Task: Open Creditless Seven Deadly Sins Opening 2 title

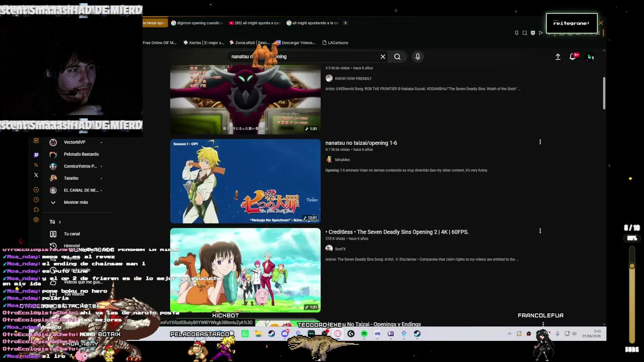Action: (397, 232)
